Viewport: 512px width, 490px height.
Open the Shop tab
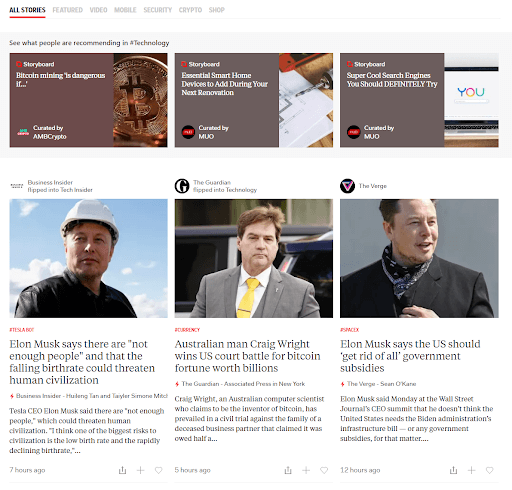tap(217, 10)
